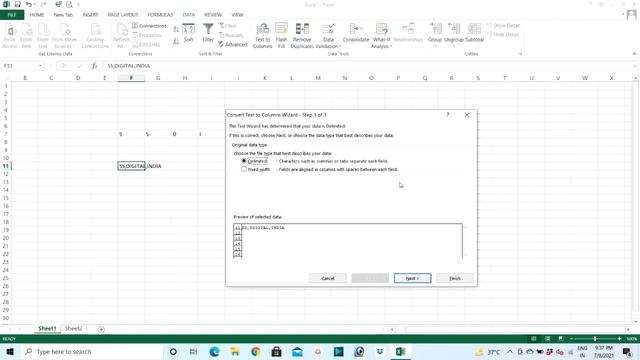
Task: Click the wizard help question mark
Action: click(x=448, y=115)
